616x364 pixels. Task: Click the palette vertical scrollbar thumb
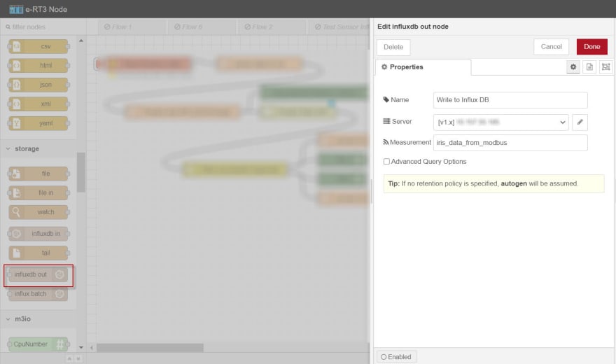coord(81,172)
